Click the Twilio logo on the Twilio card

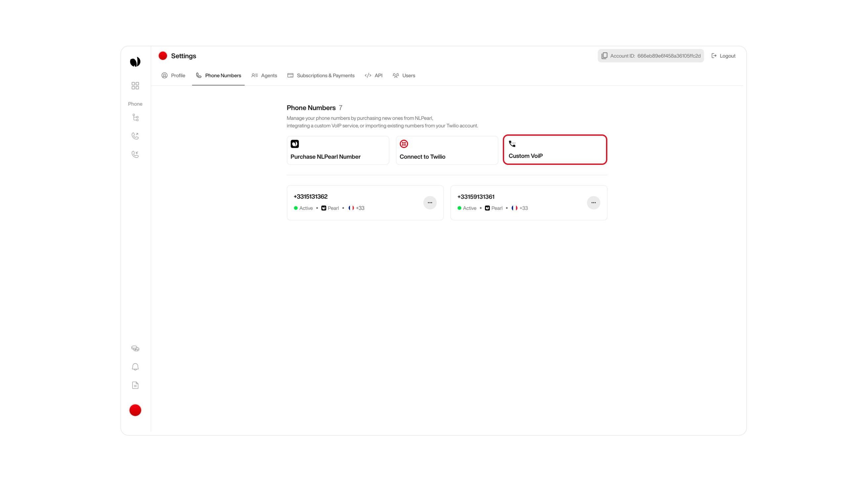point(404,144)
